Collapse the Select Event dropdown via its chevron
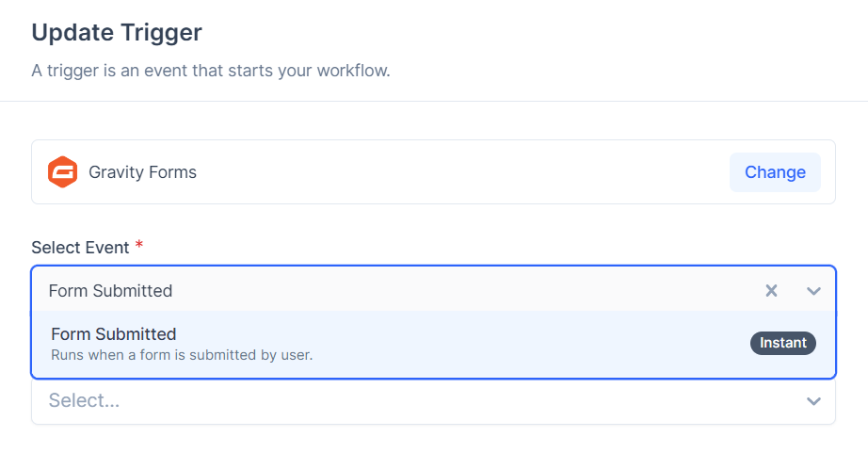The height and width of the screenshot is (453, 868). [813, 291]
